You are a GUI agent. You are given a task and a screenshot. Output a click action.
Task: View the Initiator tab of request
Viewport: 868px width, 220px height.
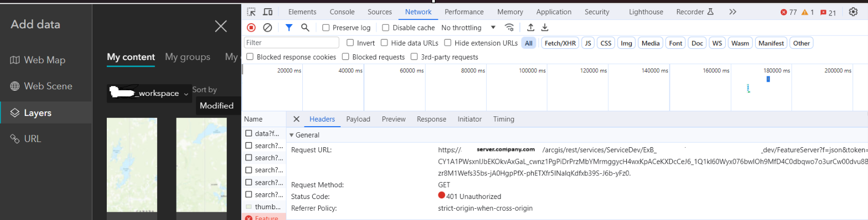point(470,119)
